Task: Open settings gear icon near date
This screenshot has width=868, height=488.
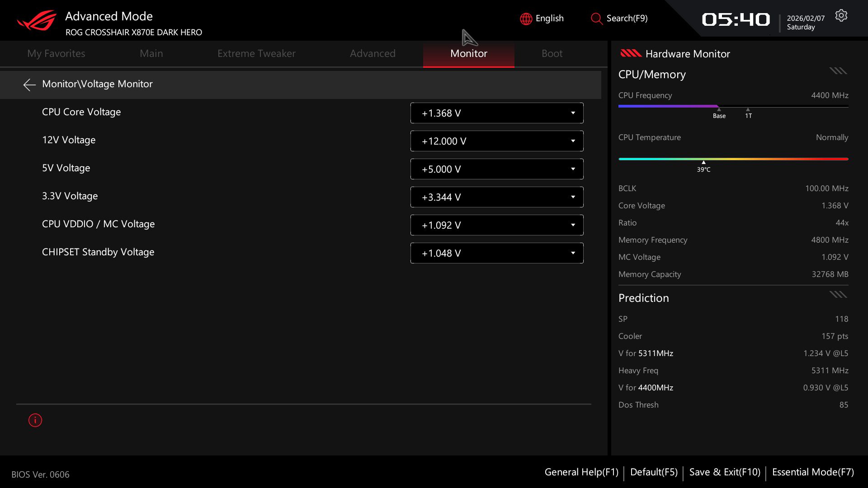Action: point(841,16)
